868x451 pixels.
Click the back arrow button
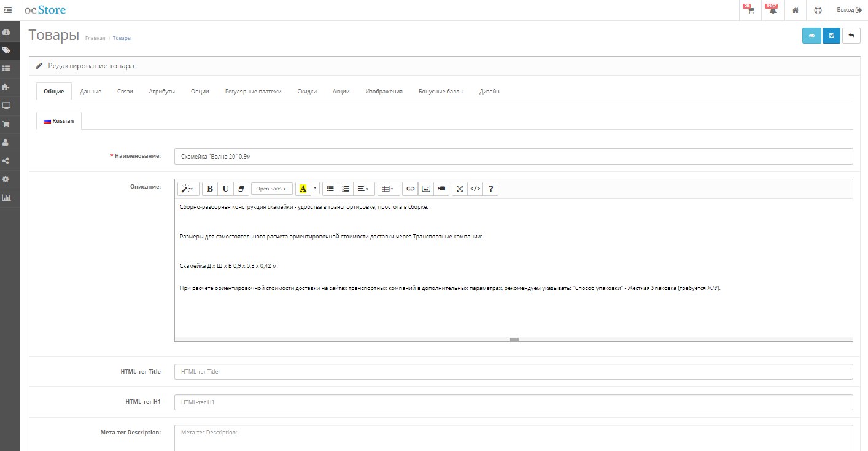click(x=851, y=36)
